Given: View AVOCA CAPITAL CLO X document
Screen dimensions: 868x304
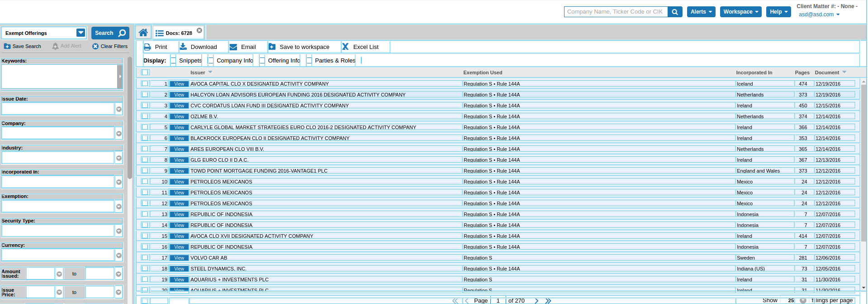Looking at the screenshot, I should (x=179, y=84).
